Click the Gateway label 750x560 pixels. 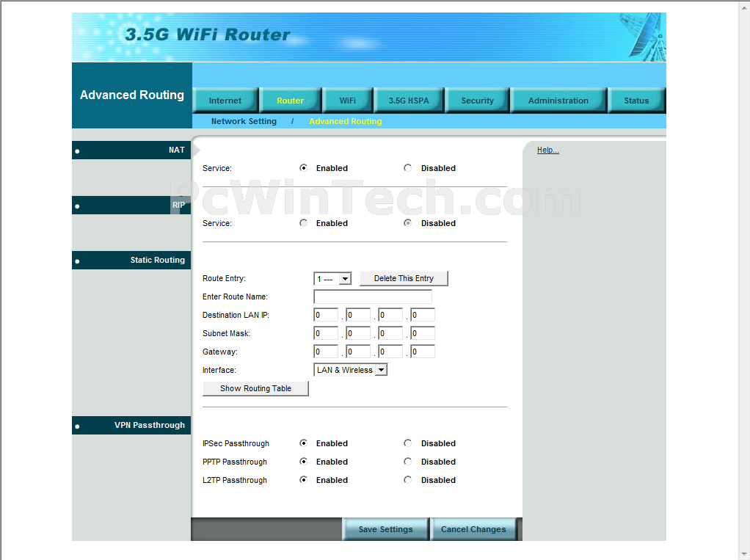pyautogui.click(x=220, y=352)
